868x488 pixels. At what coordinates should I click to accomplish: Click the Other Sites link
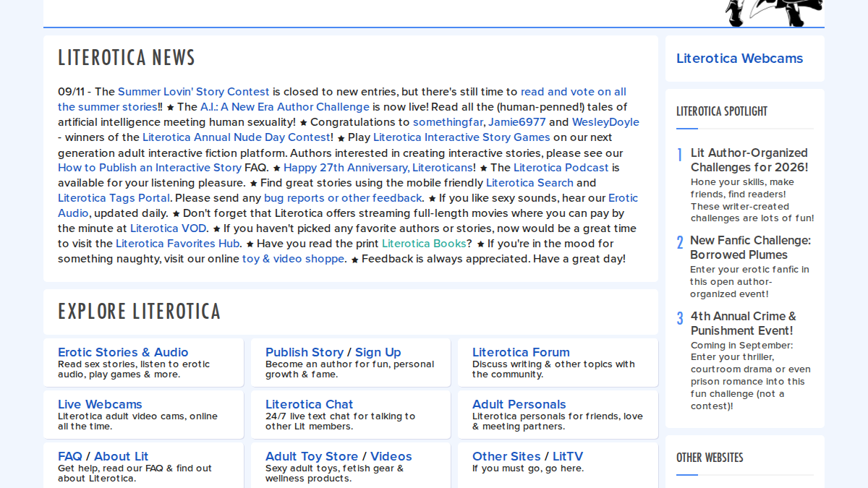[506, 456]
